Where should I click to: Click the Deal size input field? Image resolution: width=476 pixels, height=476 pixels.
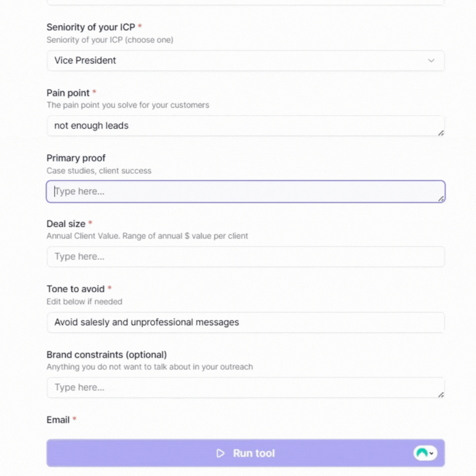click(245, 257)
